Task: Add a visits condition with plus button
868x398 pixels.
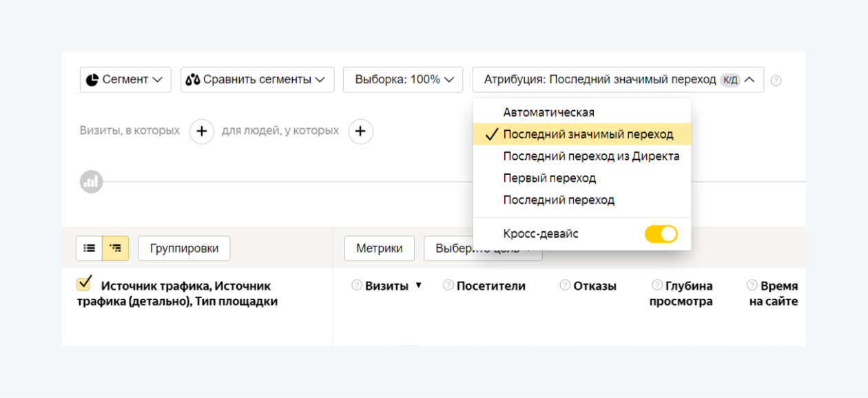Action: 201,131
